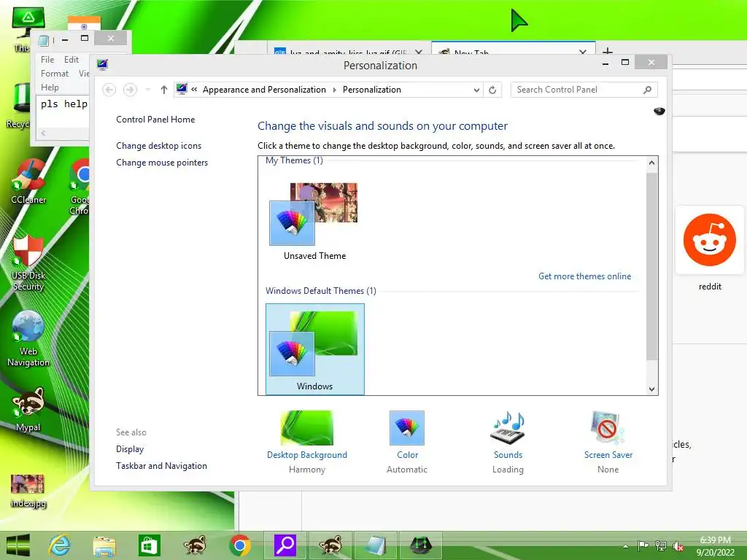Click the Forward navigation arrow
The height and width of the screenshot is (560, 747).
130,90
